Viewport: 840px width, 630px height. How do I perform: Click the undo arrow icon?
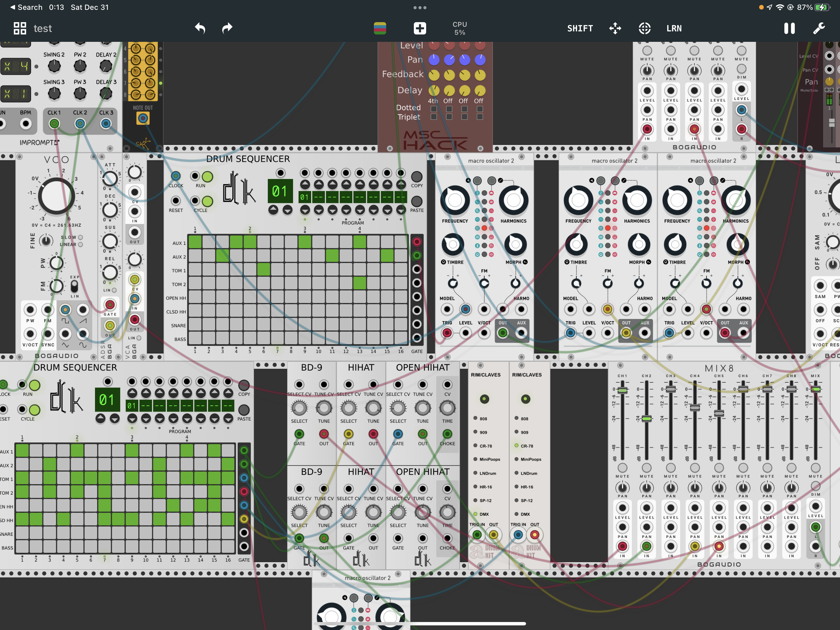click(x=200, y=28)
